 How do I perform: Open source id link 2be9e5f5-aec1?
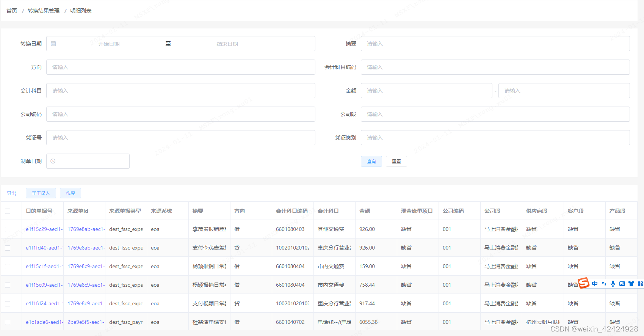[86, 322]
